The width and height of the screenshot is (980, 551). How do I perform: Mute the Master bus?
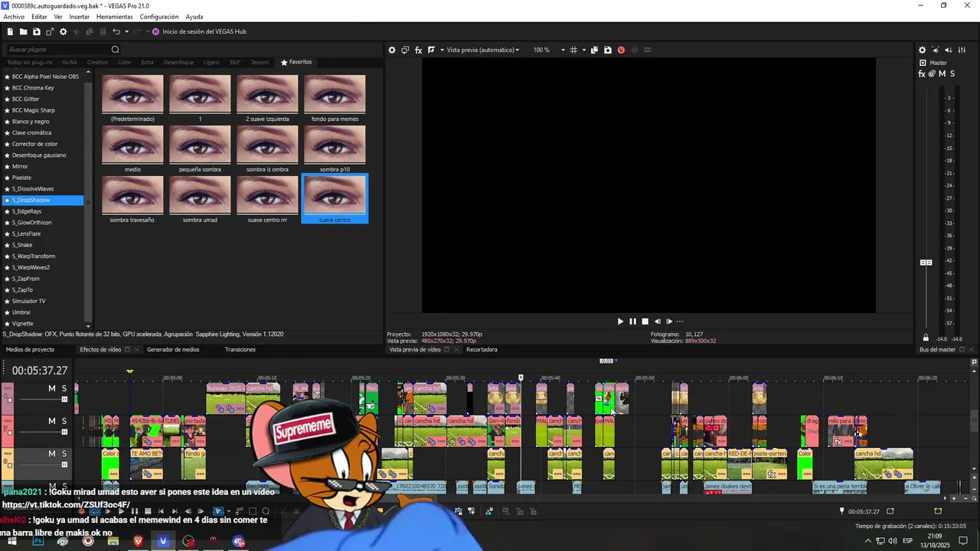[x=942, y=73]
